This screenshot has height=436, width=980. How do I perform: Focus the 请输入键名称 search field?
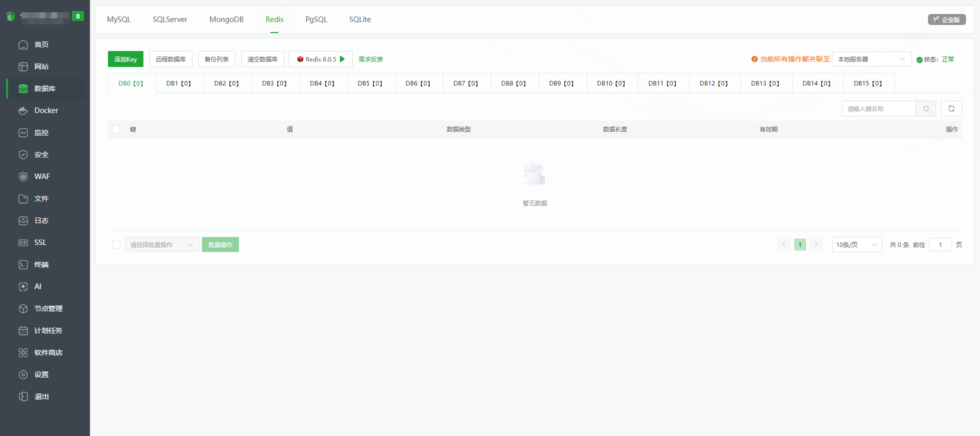[879, 108]
